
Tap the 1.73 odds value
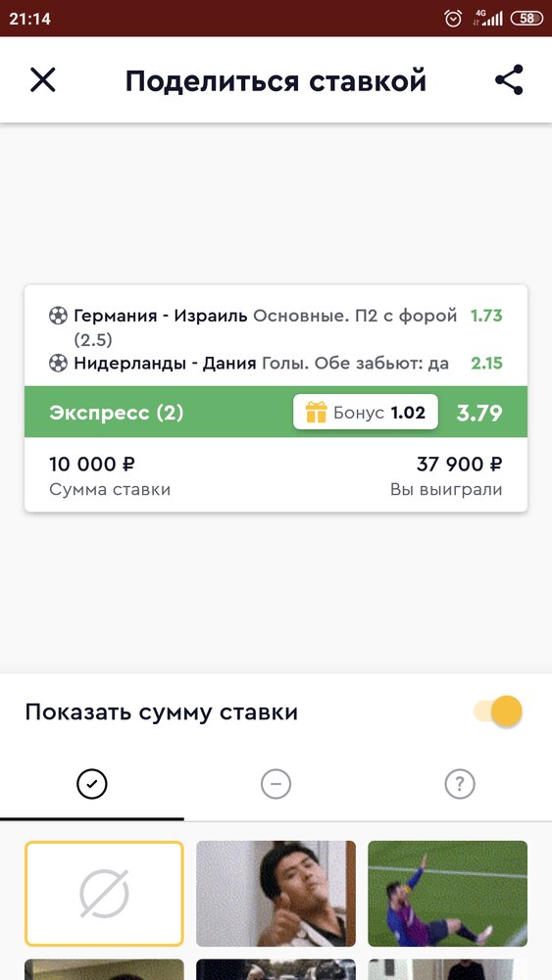click(x=486, y=316)
